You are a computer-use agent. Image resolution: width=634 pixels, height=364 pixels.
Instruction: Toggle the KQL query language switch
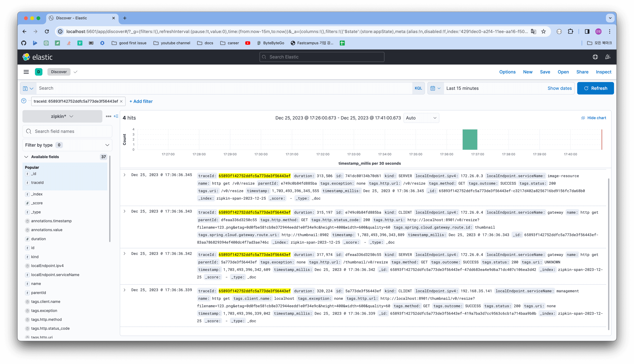coord(418,88)
